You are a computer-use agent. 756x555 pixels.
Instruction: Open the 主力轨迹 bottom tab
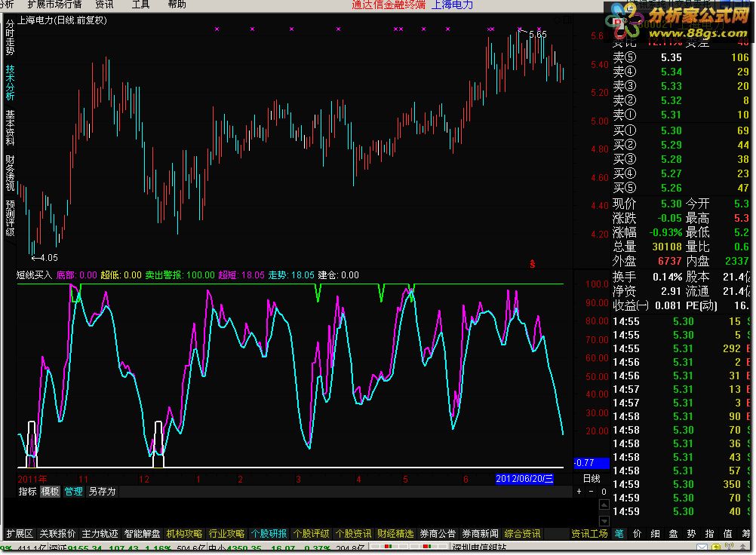(100, 534)
